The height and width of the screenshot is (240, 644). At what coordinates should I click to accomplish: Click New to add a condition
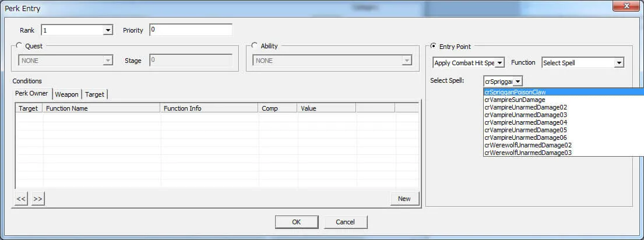click(404, 199)
